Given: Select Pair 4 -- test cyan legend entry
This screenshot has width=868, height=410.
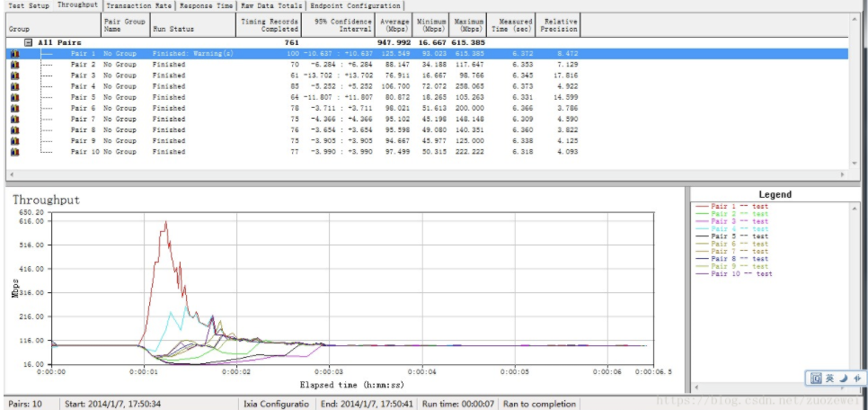Looking at the screenshot, I should pyautogui.click(x=731, y=228).
